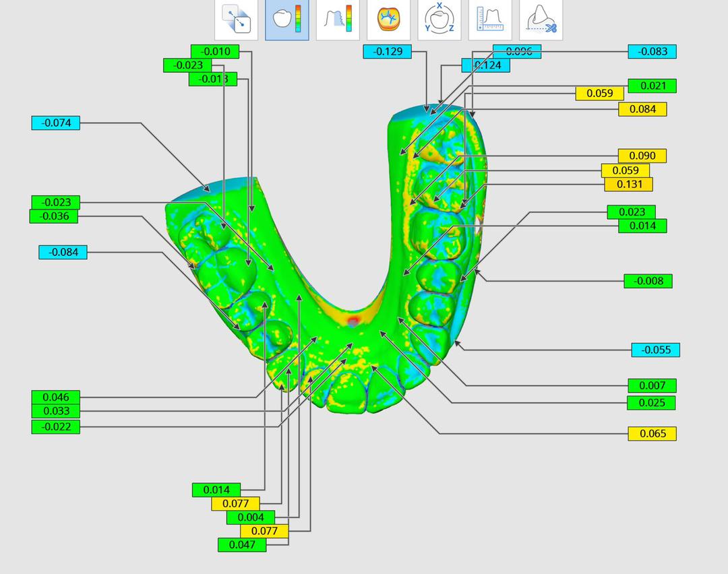This screenshot has height=574, width=728.
Task: Select the green -0.010 deviation label
Action: point(215,51)
